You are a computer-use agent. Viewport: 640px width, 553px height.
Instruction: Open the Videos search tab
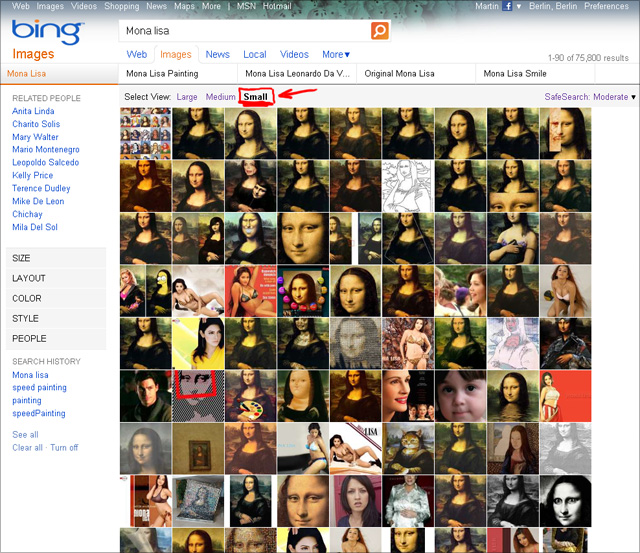(x=294, y=54)
